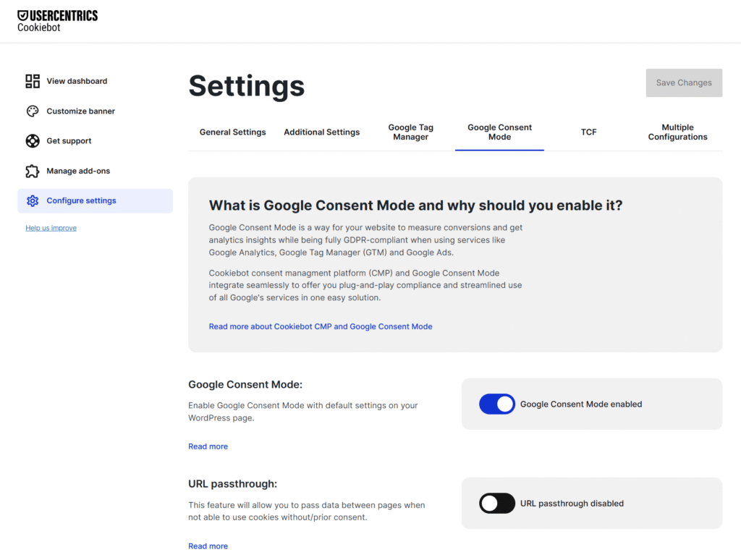Screen dimensions: 741x560
Task: Follow the Help us improve link
Action: (x=51, y=228)
